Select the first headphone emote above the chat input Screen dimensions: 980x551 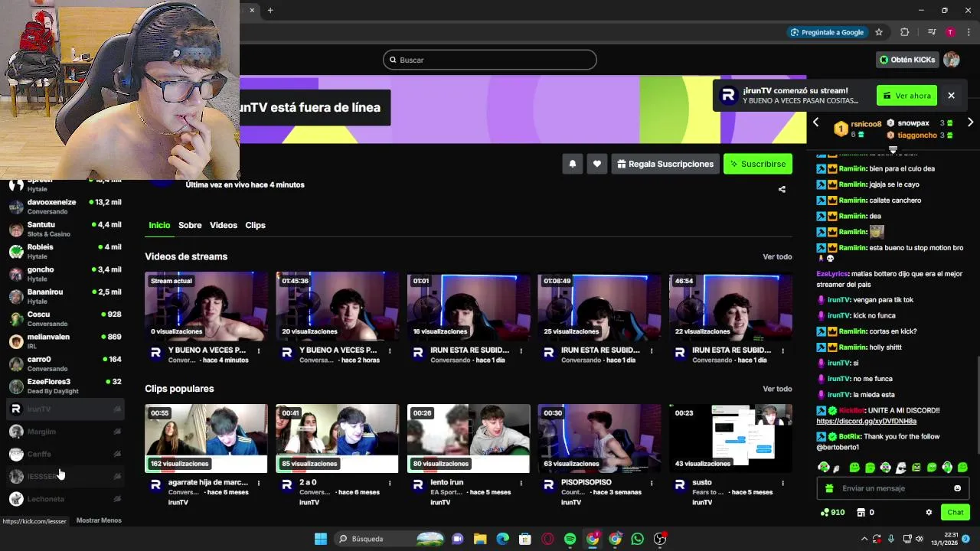823,467
